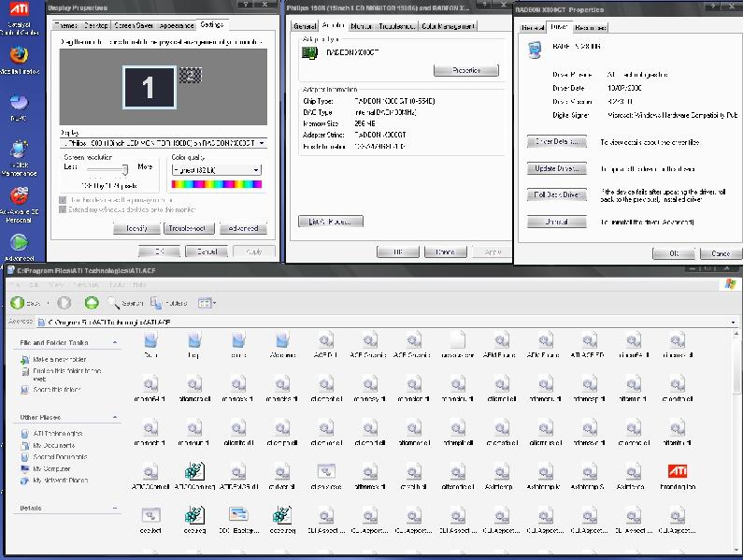Collapse the File and Folder Tasks panel
Image resolution: width=743 pixels, height=560 pixels.
click(113, 343)
